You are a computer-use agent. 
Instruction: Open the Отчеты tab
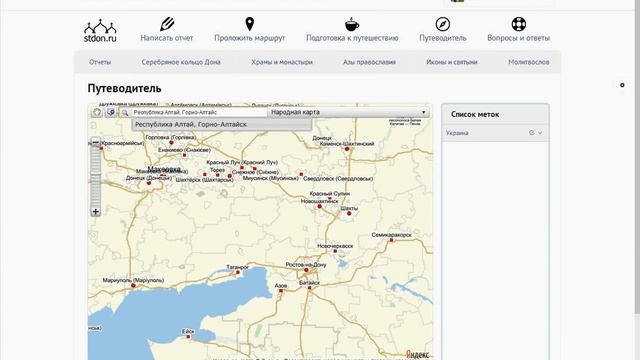click(100, 62)
